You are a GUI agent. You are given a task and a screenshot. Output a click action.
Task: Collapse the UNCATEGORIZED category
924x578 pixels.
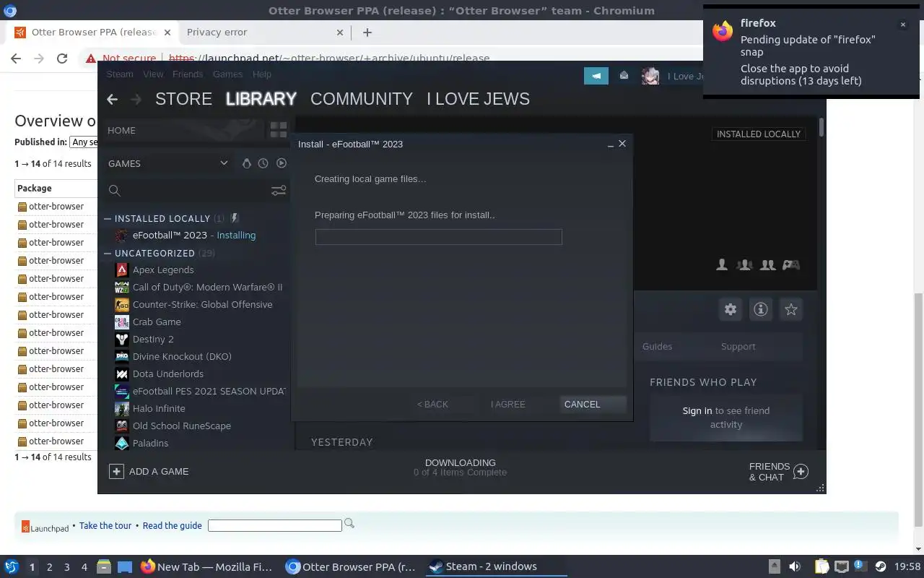108,253
